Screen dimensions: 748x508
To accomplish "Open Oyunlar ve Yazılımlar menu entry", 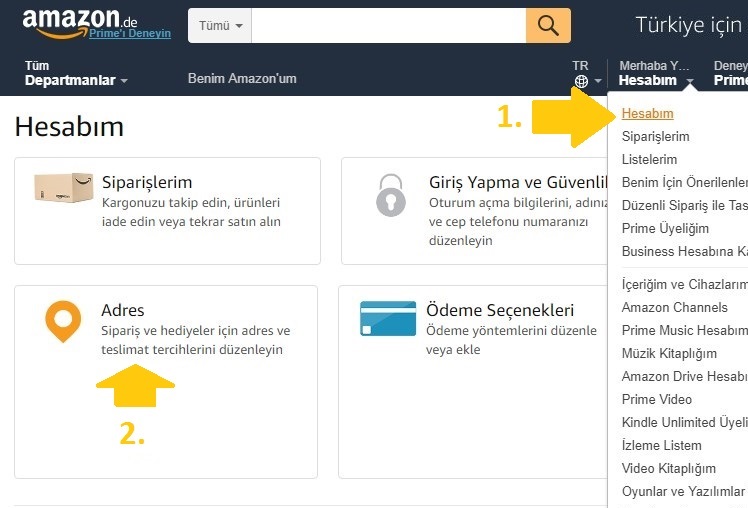I will point(683,491).
